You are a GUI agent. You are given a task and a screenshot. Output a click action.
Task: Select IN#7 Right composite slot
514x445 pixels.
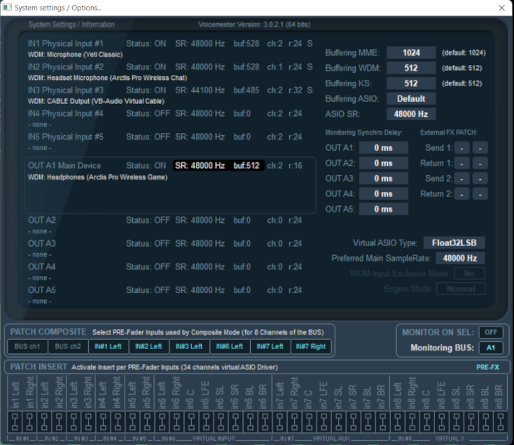(x=311, y=346)
